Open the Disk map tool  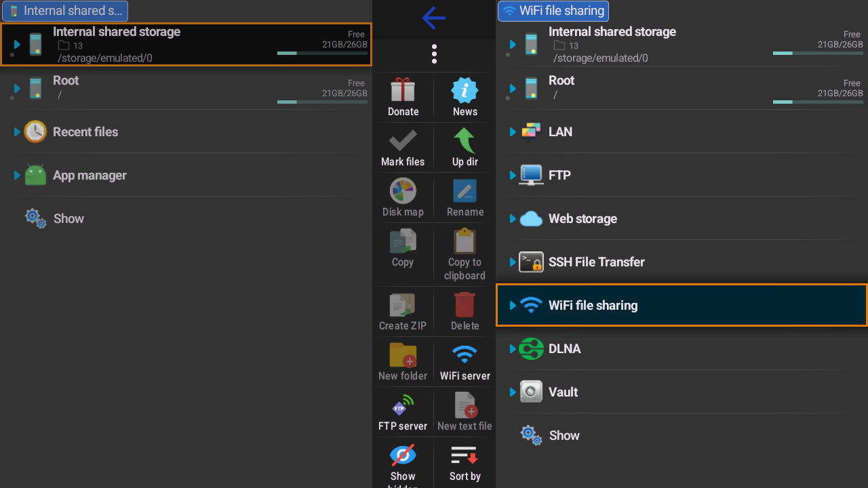[403, 197]
